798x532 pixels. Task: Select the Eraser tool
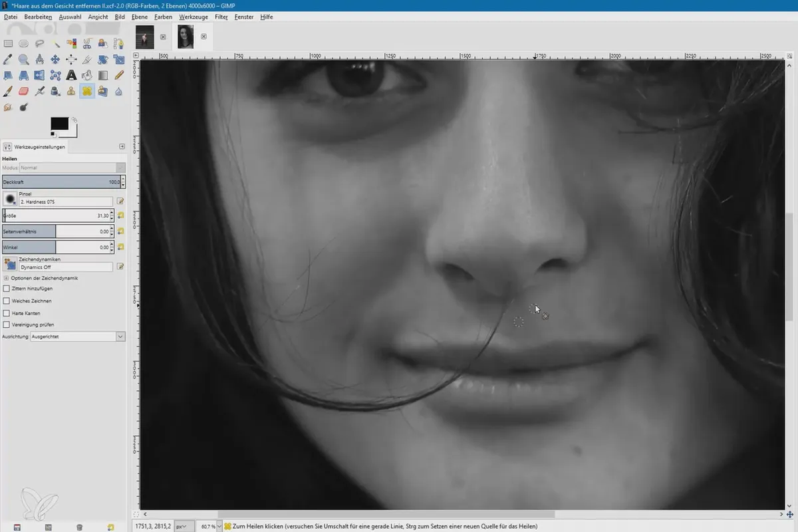pos(24,91)
